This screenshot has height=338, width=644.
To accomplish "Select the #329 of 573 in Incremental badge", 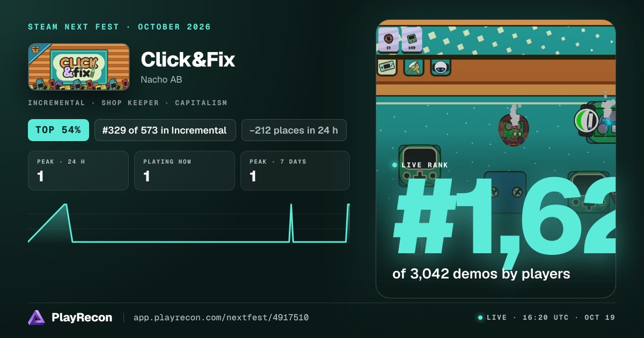I will tap(165, 130).
